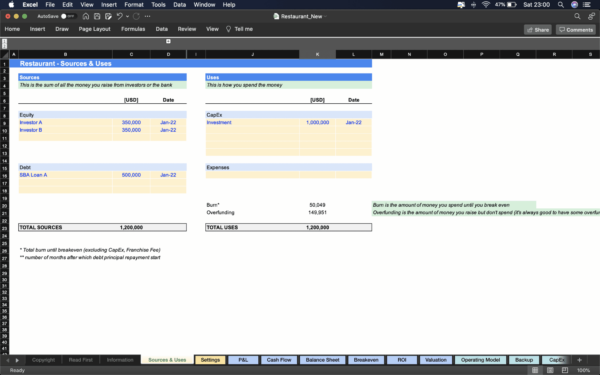Image resolution: width=600 pixels, height=375 pixels.
Task: Open the View ribbon tab
Action: [212, 29]
